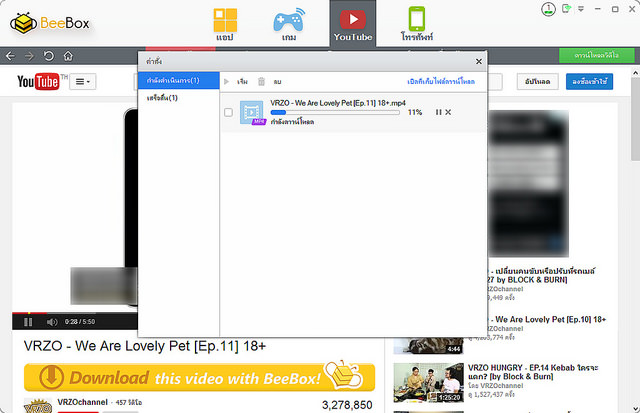Click the MP4 file icon of the download
The image size is (640, 413).
point(252,112)
